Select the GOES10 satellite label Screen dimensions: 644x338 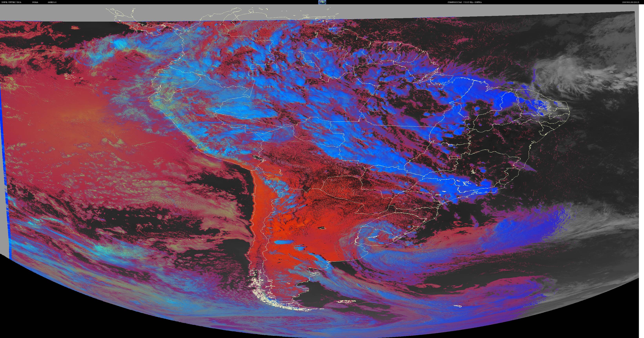[52, 2]
